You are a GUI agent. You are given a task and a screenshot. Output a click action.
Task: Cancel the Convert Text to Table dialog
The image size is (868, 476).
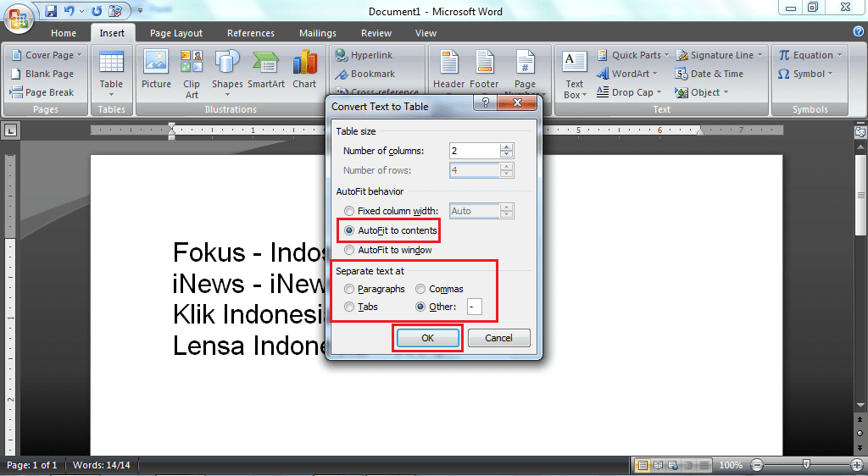(x=498, y=338)
